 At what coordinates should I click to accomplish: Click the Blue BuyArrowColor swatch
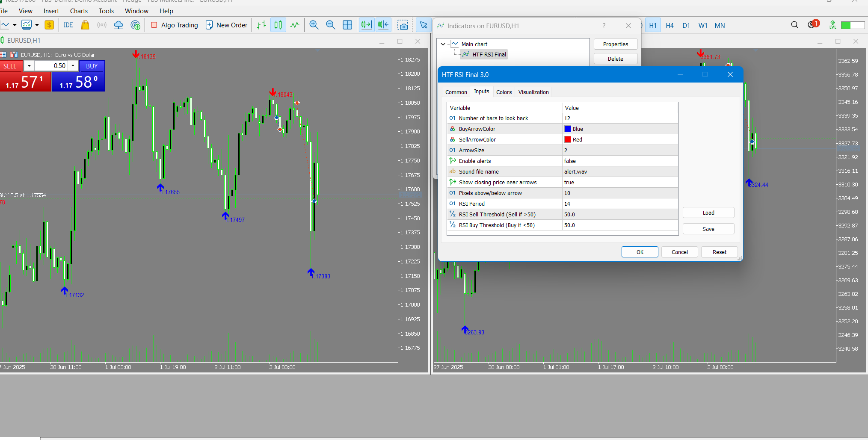pos(568,129)
